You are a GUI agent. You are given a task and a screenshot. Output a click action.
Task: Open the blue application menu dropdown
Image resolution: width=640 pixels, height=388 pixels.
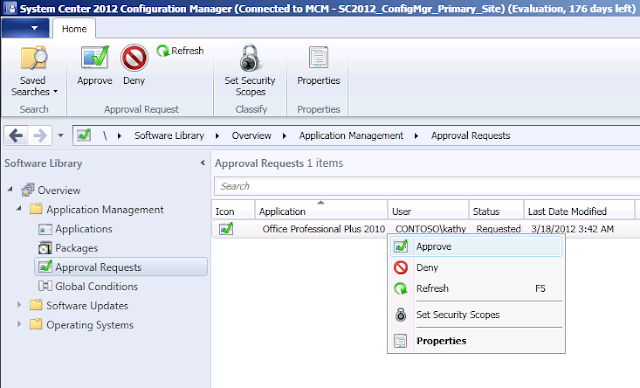(x=25, y=28)
